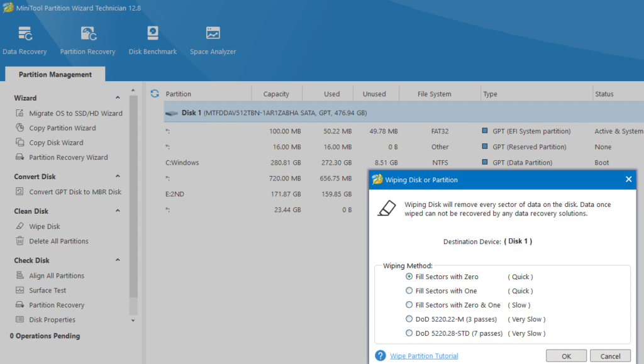Viewport: 644px width, 364px height.
Task: Click the sidebar vertical scrollbar thumb
Action: 133,196
